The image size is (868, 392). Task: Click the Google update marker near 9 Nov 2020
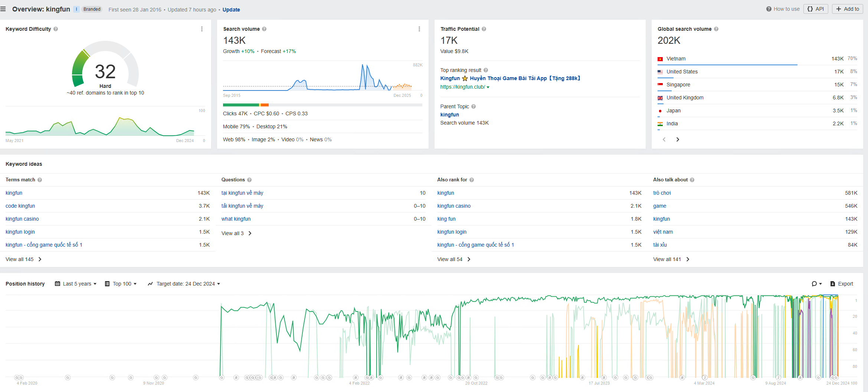coord(157,378)
